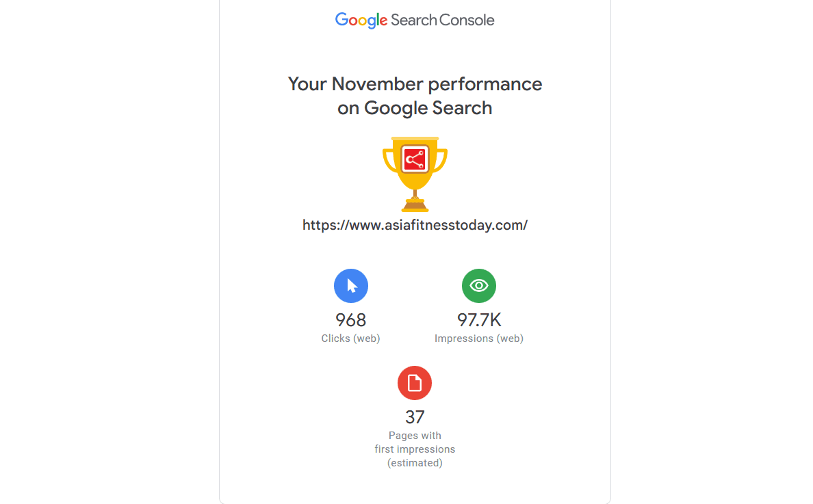
Task: Click the colored 'Google' wordmark
Action: (361, 21)
